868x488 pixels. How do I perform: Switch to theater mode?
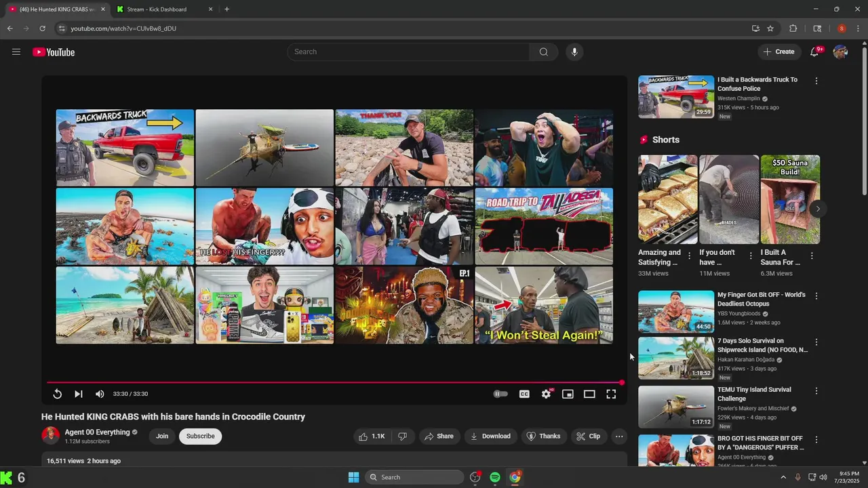(589, 394)
